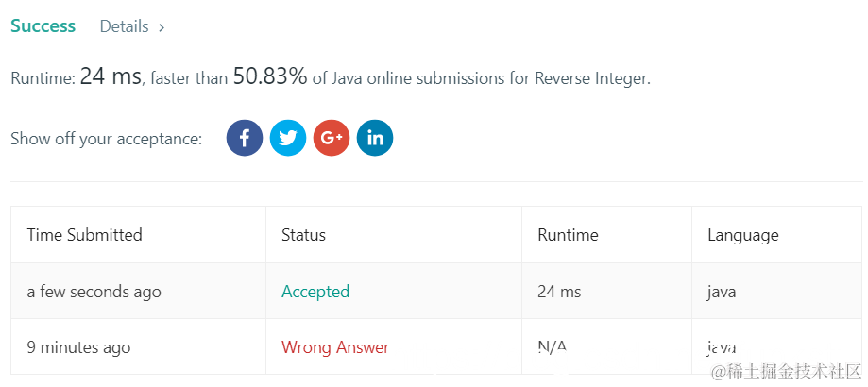This screenshot has width=868, height=387.
Task: Open the Details link
Action: pyautogui.click(x=124, y=26)
